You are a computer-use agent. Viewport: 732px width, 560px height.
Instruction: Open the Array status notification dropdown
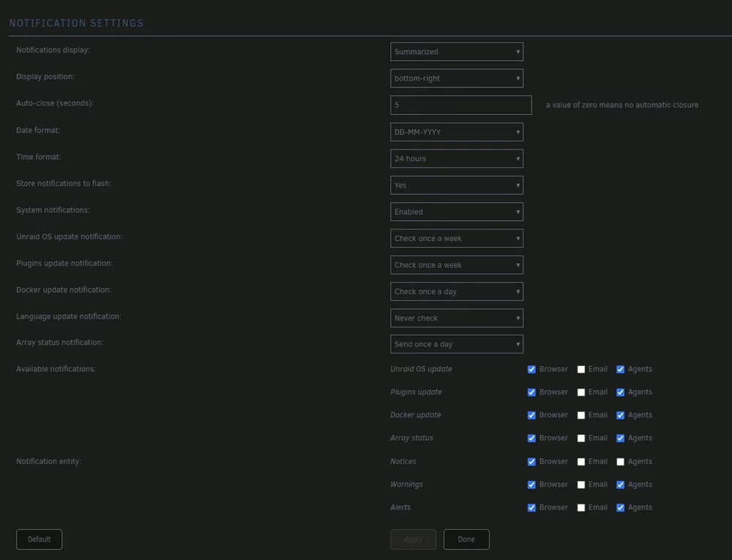tap(457, 344)
